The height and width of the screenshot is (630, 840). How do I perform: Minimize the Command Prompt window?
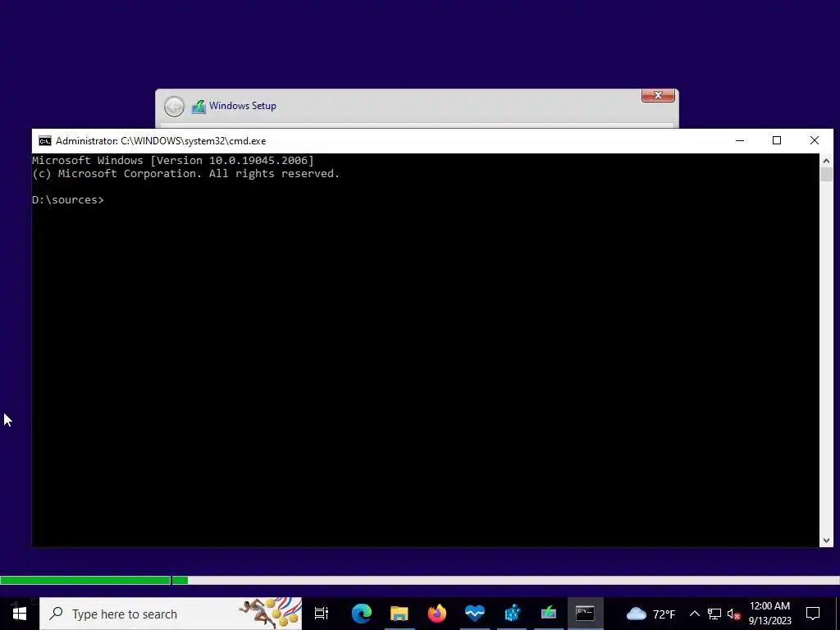[x=740, y=141]
